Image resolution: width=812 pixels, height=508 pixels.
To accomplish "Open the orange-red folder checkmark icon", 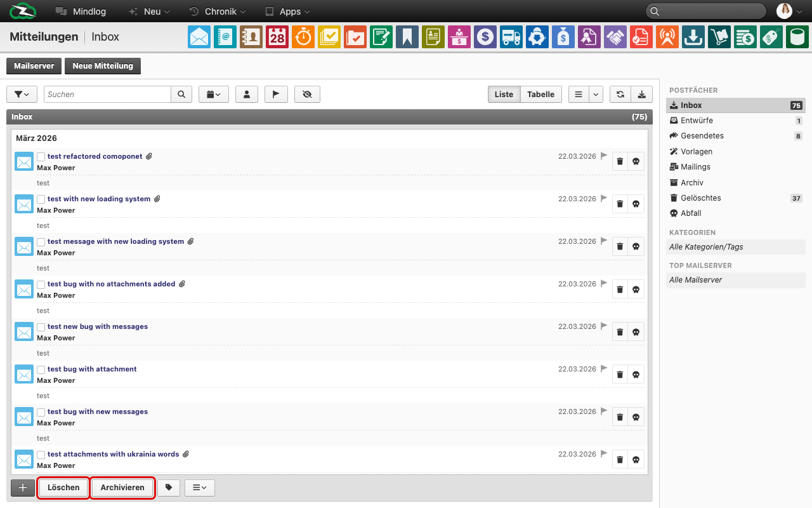I will tap(355, 37).
